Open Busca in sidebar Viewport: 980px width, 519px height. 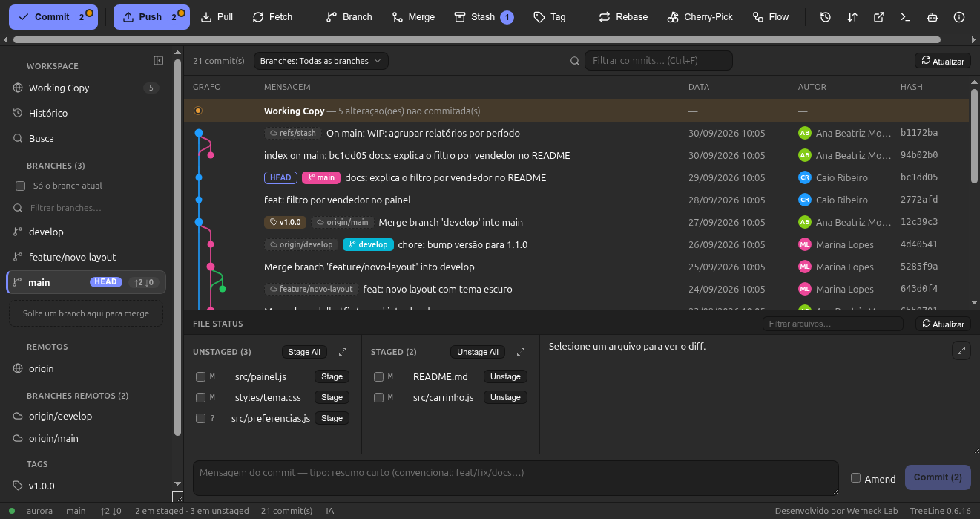86,138
